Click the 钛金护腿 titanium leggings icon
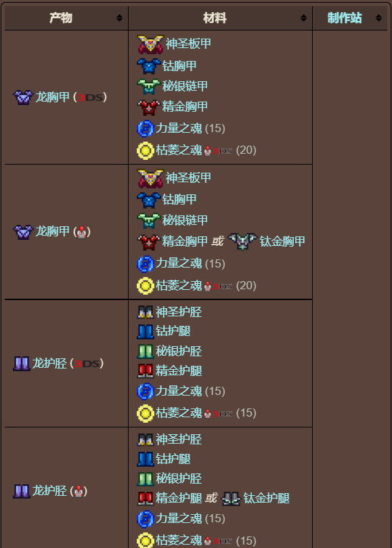This screenshot has height=548, width=392. 232,499
